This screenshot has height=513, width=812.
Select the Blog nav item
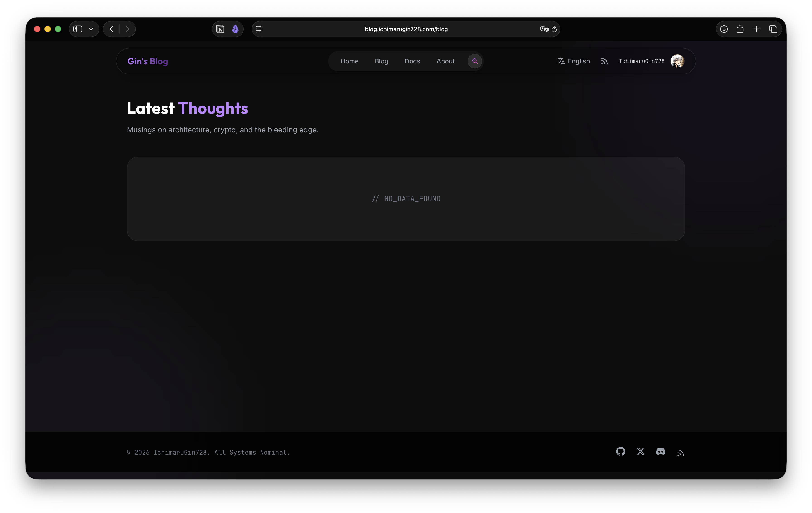click(381, 61)
